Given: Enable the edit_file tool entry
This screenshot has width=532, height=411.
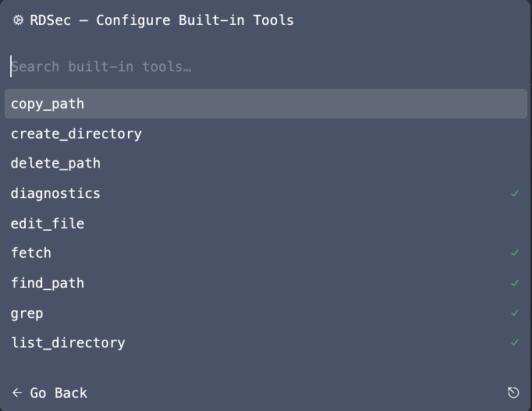Looking at the screenshot, I should [x=48, y=224].
